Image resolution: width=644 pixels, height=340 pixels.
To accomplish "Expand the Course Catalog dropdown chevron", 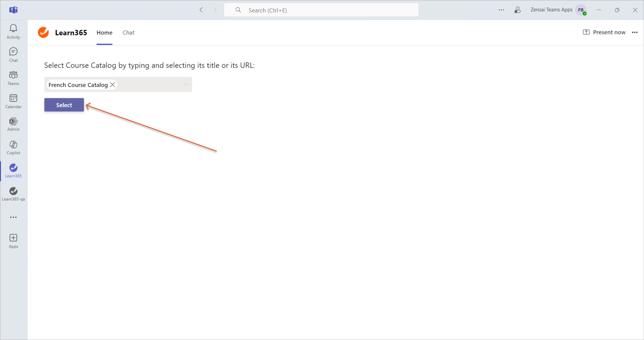I will coord(186,84).
